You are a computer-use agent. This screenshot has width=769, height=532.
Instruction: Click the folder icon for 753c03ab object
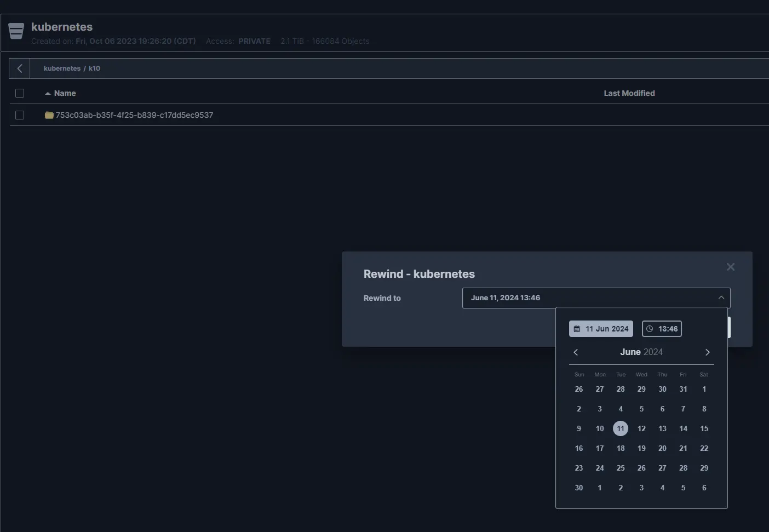point(49,115)
